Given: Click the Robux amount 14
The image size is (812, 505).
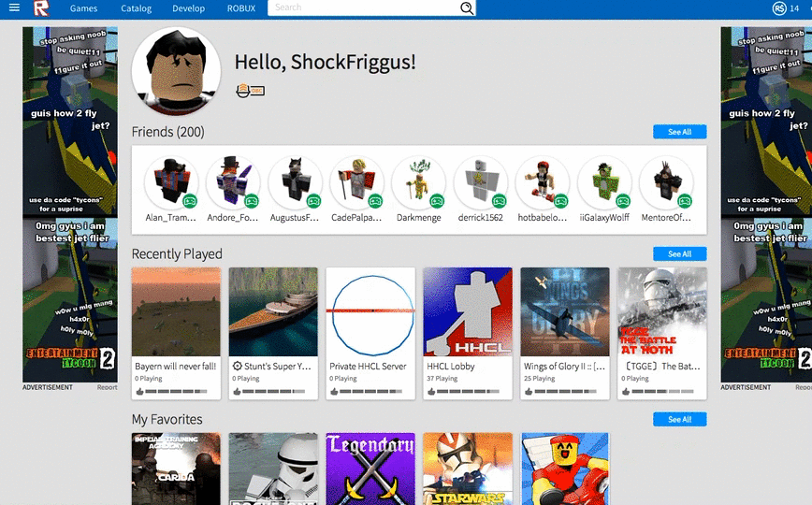Looking at the screenshot, I should click(x=794, y=8).
